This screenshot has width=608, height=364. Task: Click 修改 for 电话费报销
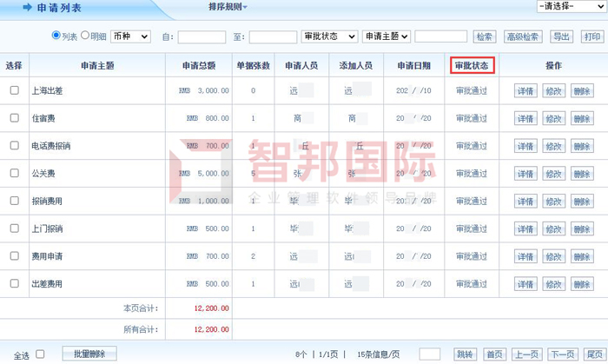point(554,146)
